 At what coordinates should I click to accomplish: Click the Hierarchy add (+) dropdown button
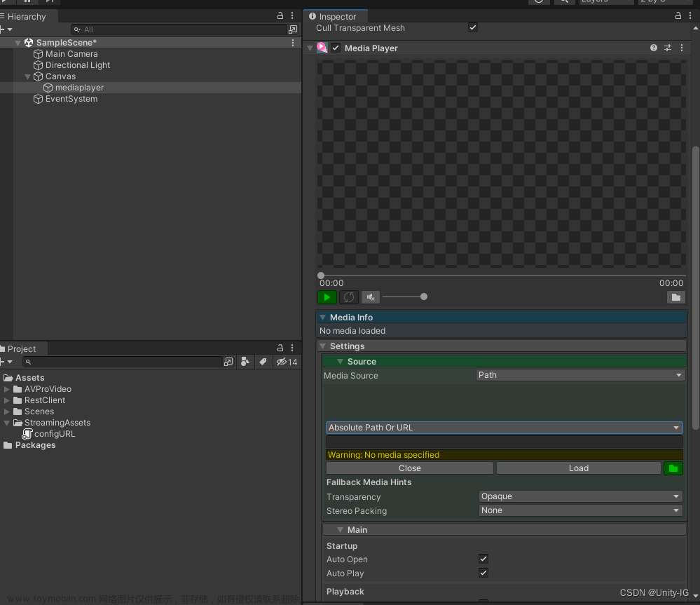(x=6, y=29)
